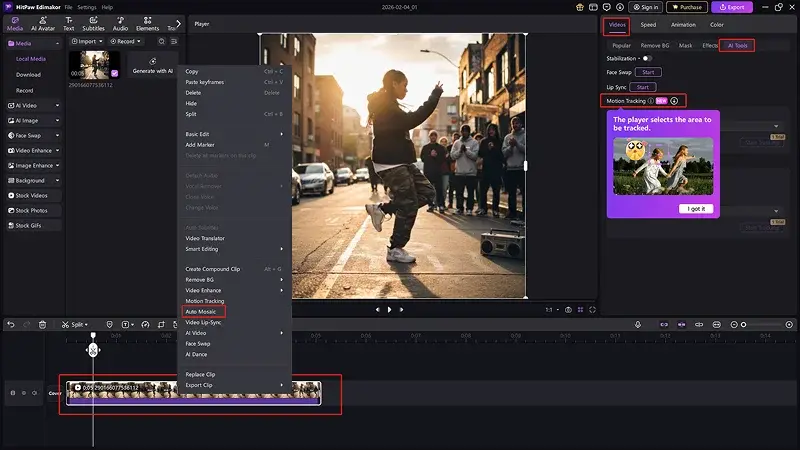Click the Cover button on the track
Screen dimensions: 800x450
pyautogui.click(x=55, y=393)
